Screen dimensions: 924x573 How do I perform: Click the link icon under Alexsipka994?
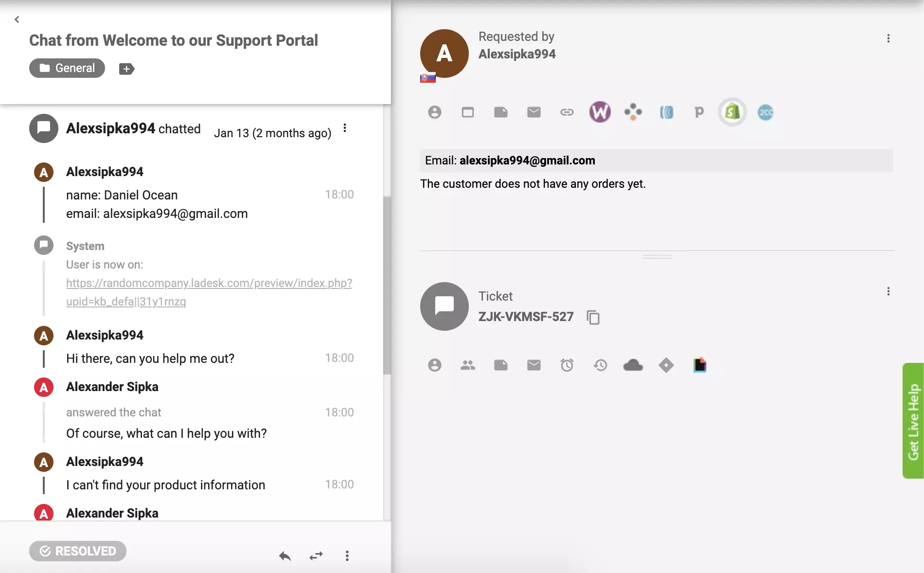[x=567, y=112]
